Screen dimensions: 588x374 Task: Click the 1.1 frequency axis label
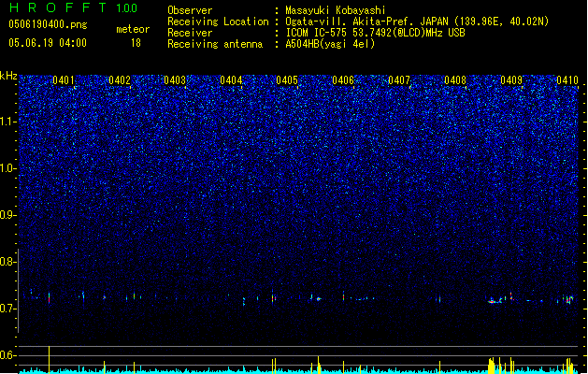[7, 122]
